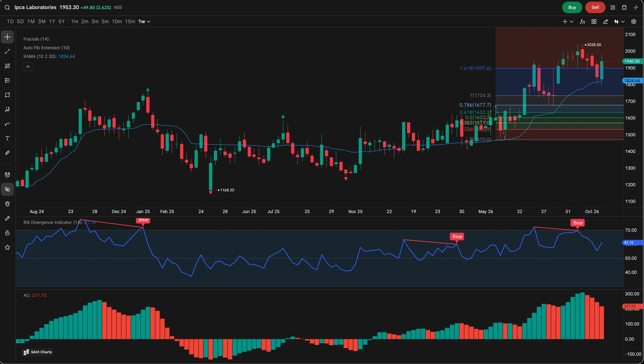Click the Fractals (14) indicator label

click(x=36, y=39)
